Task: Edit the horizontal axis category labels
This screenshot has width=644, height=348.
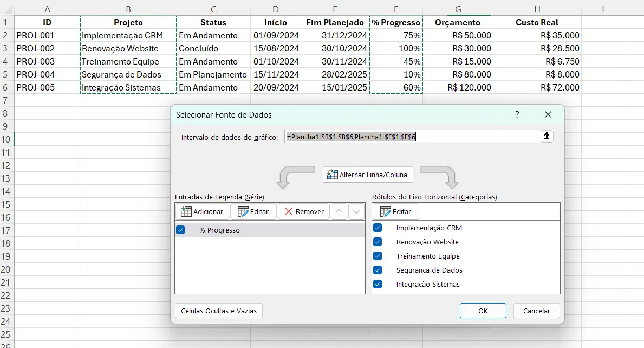Action: pyautogui.click(x=395, y=211)
